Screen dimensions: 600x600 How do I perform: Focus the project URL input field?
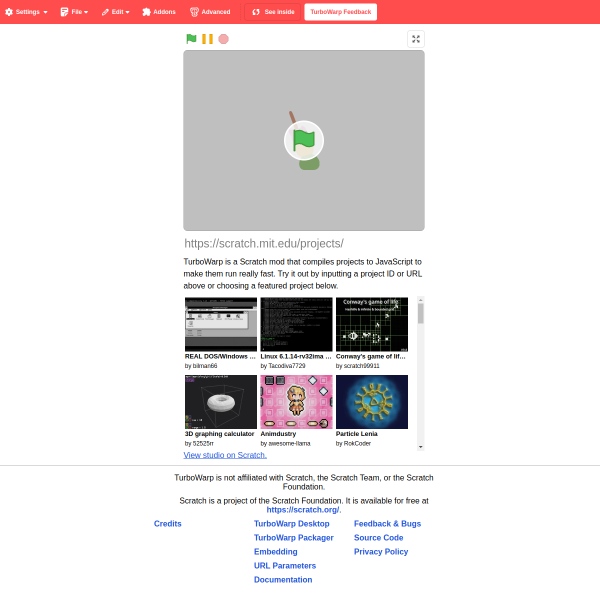click(x=304, y=243)
